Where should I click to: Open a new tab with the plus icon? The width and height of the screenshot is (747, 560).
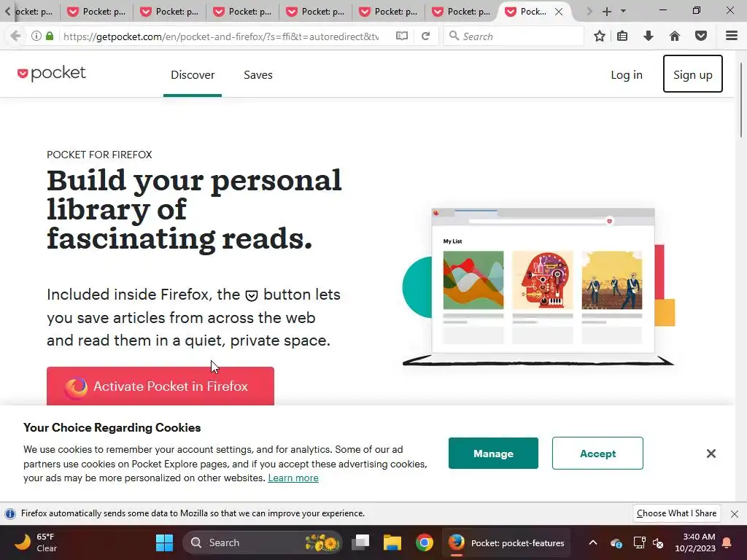tap(606, 12)
